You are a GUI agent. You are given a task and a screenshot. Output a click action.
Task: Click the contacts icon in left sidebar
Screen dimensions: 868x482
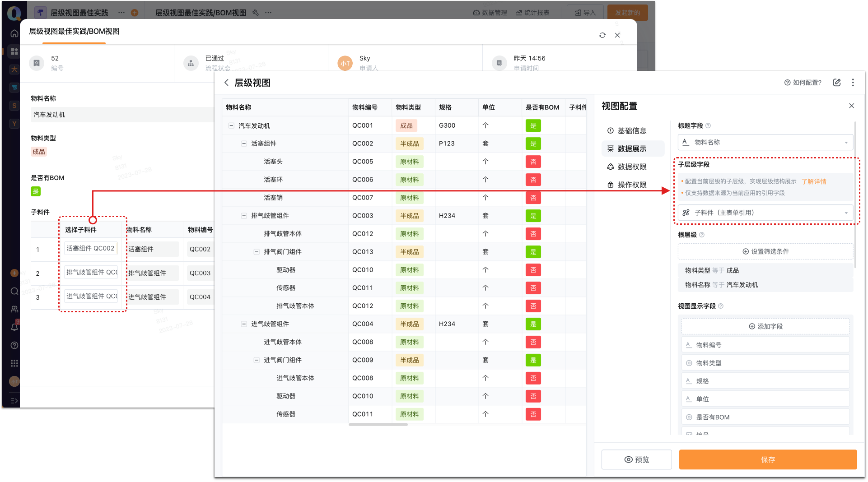(14, 309)
